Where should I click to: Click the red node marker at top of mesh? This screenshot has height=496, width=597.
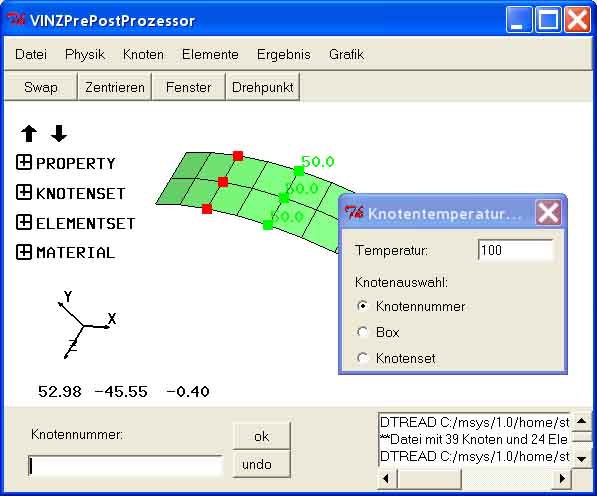coord(238,156)
